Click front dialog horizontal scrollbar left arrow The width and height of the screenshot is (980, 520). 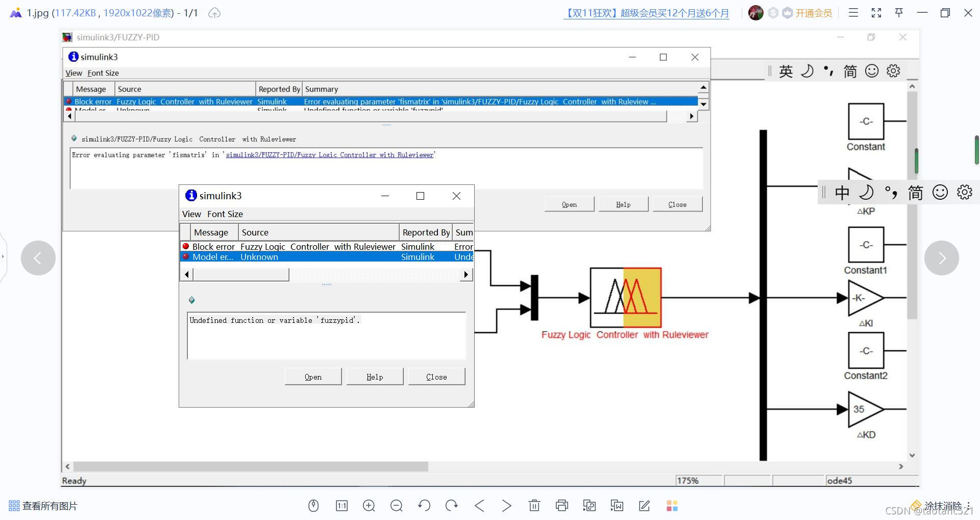tap(187, 275)
